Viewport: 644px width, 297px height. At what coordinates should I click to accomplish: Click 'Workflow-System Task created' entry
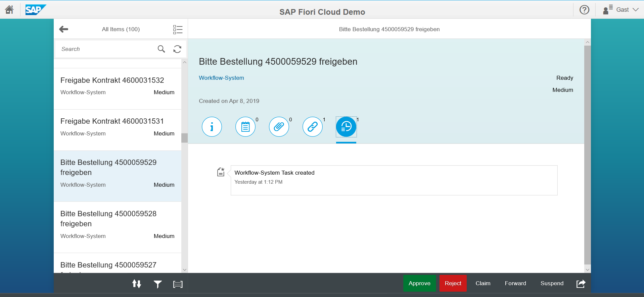[394, 180]
